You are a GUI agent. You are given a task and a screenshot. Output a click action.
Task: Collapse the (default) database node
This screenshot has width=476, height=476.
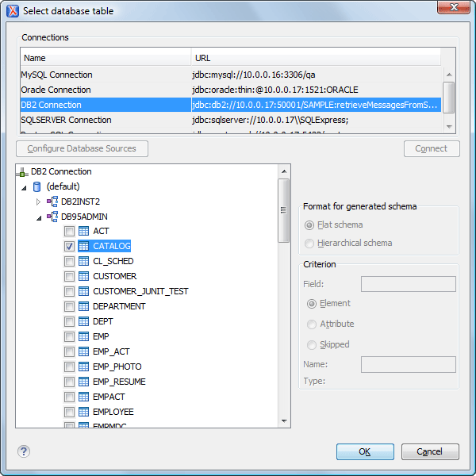point(24,188)
